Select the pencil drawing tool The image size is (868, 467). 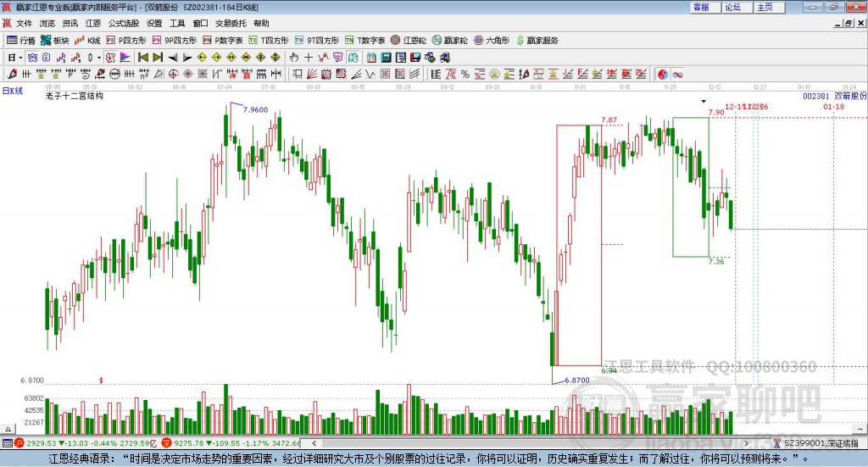(x=12, y=74)
